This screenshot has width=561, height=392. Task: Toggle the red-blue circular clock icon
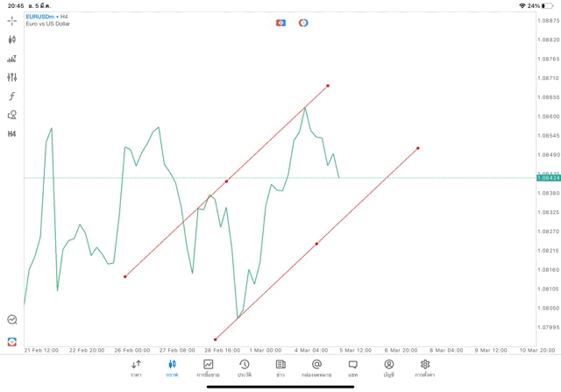pyautogui.click(x=303, y=23)
